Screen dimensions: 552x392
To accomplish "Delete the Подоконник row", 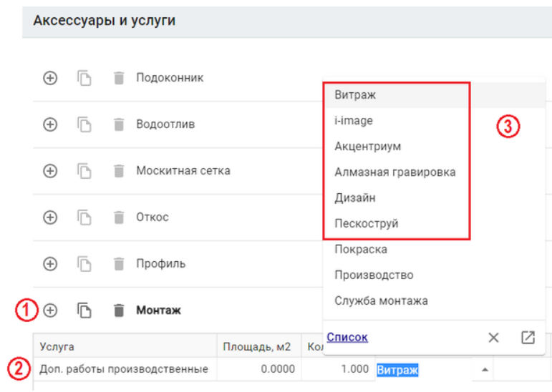I will coord(119,78).
